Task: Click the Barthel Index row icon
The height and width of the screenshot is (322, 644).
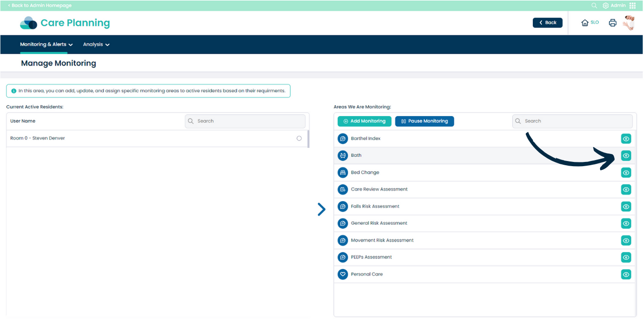Action: click(343, 139)
